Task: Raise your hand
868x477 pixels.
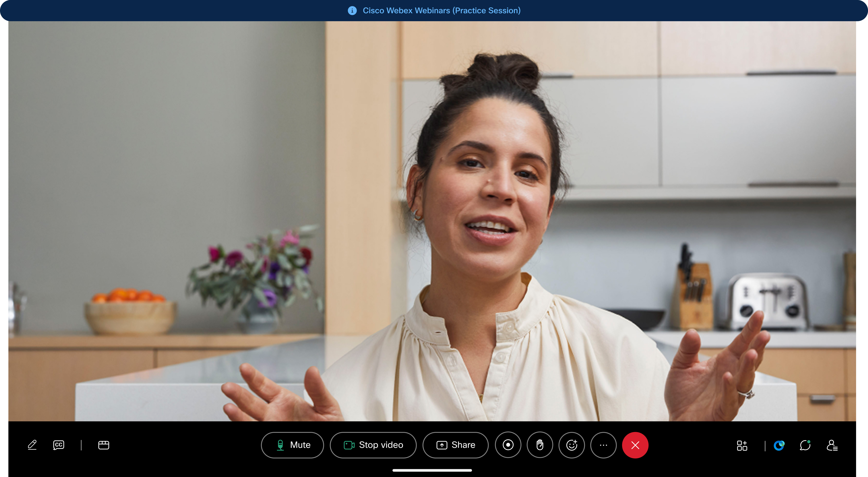Action: pyautogui.click(x=540, y=445)
